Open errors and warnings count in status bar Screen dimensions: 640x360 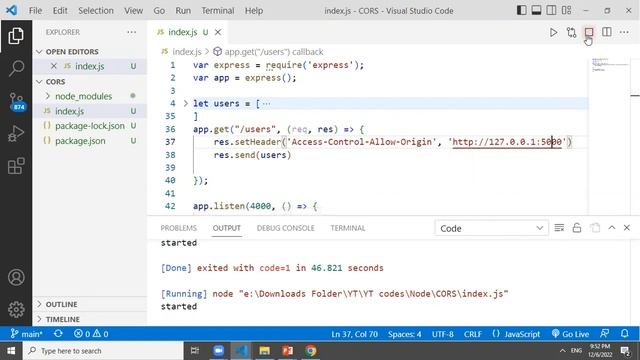(91, 333)
